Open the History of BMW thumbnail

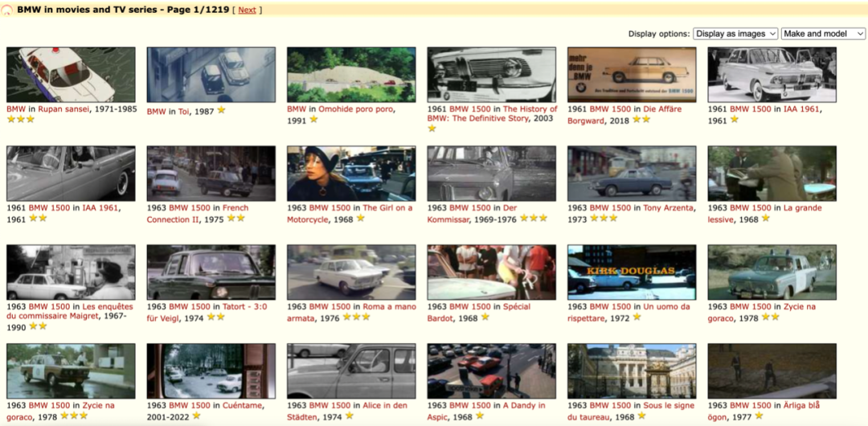(492, 75)
